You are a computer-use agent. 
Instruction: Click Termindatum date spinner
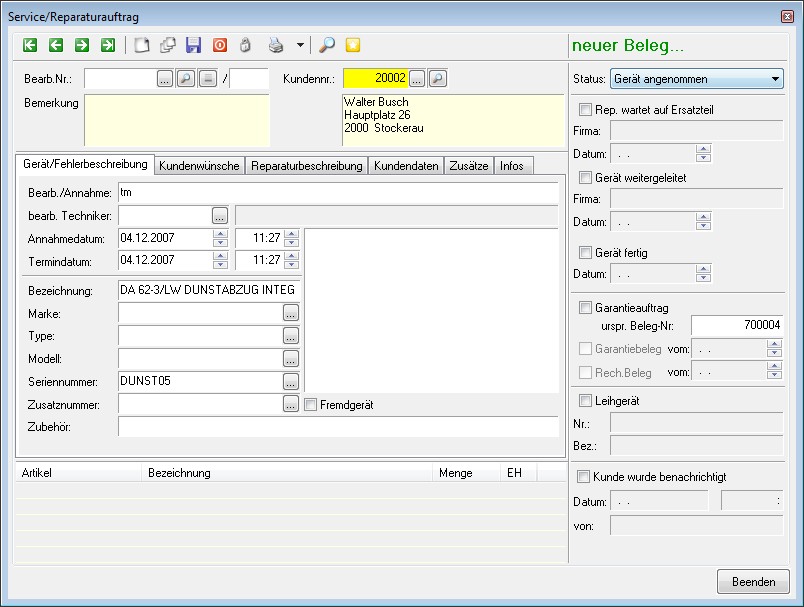click(220, 260)
